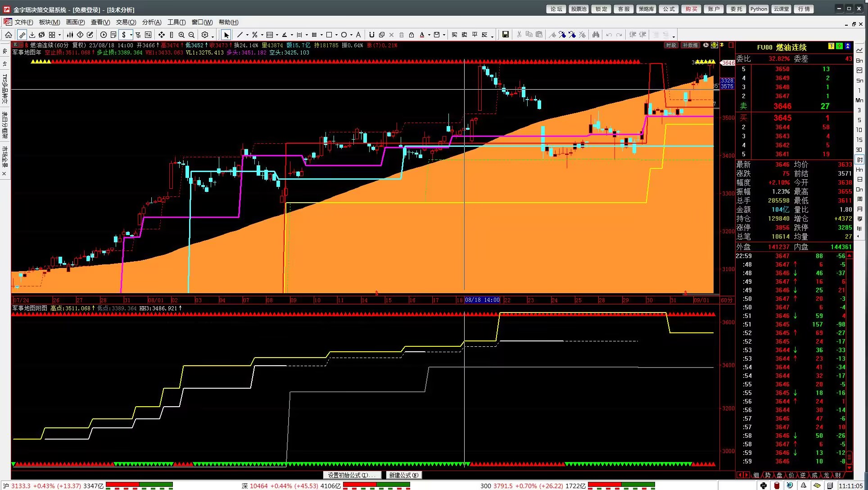Viewport: 868px width, 490px height.
Task: Open the font color A swatch
Action: coord(422,35)
